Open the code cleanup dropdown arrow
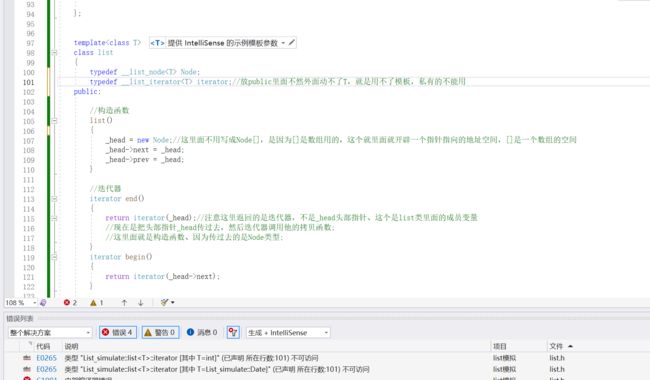This screenshot has width=650, height=380. click(x=172, y=303)
